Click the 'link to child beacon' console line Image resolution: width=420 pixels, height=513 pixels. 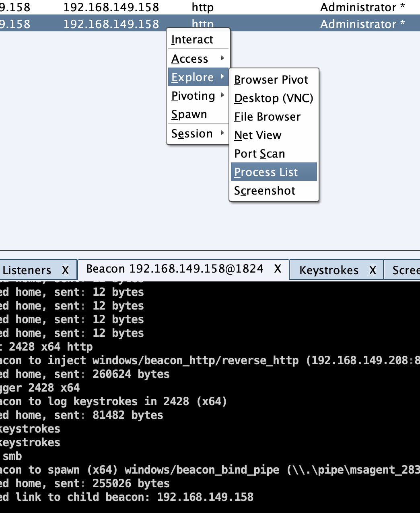(127, 497)
